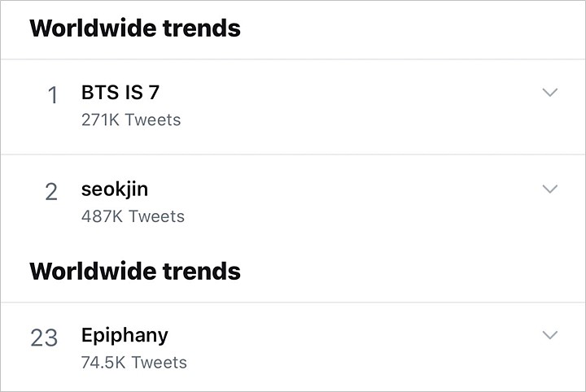Click rank number 1 of the trends
586x392 pixels.
coord(53,96)
